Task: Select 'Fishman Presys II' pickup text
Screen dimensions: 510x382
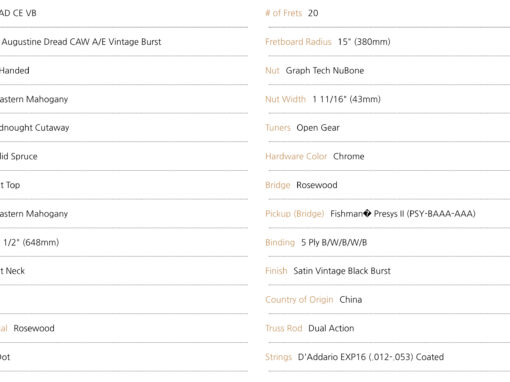Action: click(x=367, y=214)
